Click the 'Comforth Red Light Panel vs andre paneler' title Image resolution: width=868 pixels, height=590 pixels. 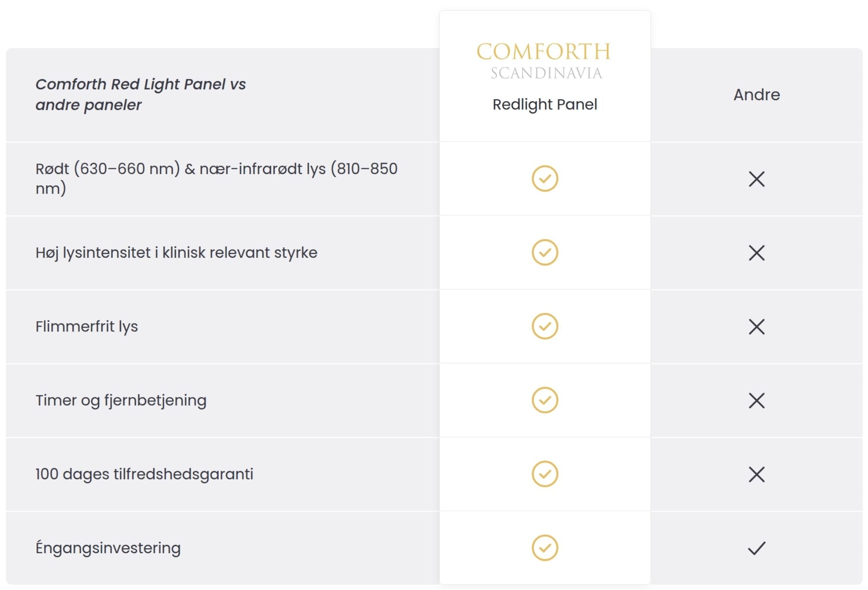[141, 95]
